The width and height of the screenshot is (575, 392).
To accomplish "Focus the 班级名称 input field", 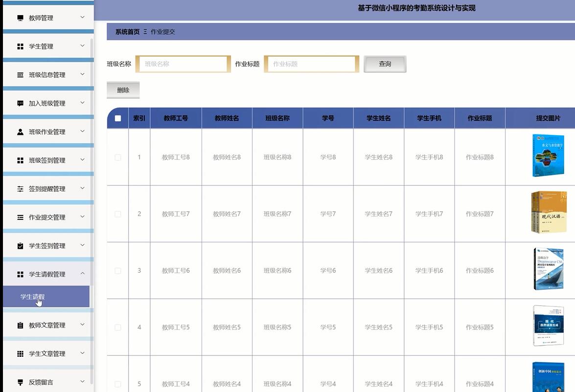I will tap(183, 64).
